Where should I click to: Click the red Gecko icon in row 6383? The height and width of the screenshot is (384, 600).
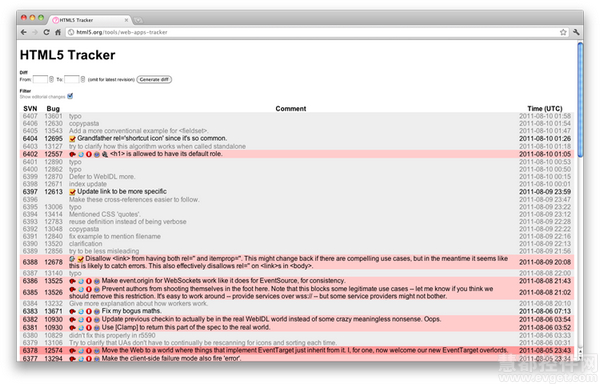tap(72, 312)
